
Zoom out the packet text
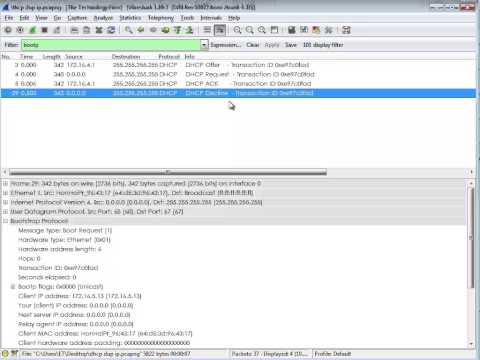pyautogui.click(x=249, y=30)
